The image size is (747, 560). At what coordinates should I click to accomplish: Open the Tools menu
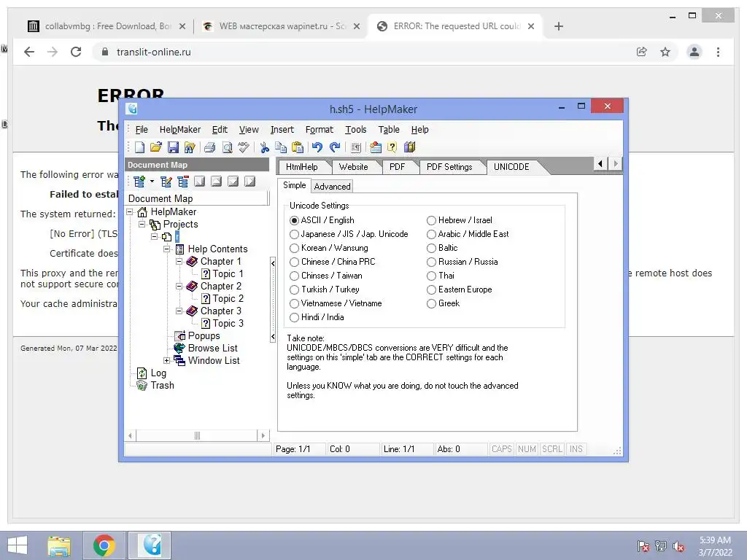(356, 130)
